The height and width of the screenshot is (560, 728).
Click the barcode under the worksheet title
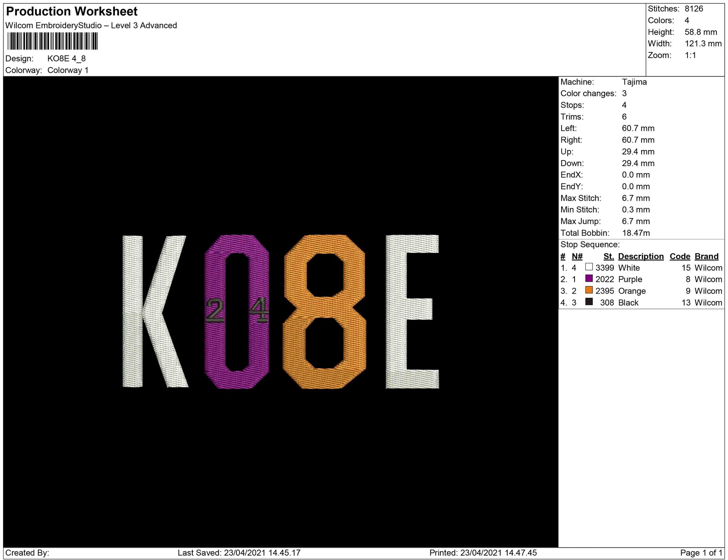(x=52, y=41)
